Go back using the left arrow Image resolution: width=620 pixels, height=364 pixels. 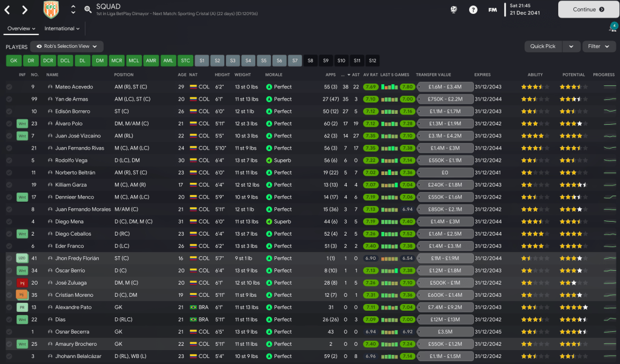point(7,10)
